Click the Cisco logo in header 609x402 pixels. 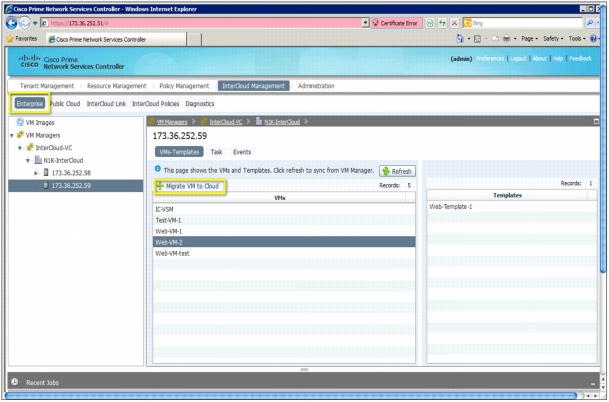click(30, 62)
